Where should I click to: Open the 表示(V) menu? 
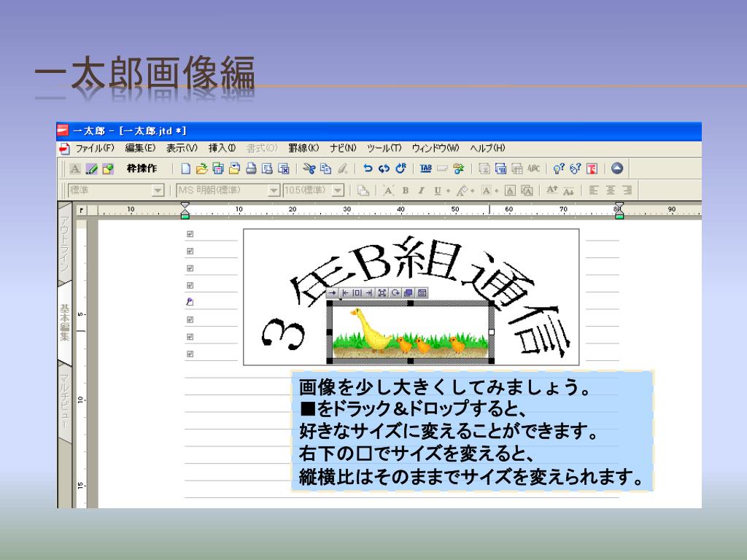point(182,148)
